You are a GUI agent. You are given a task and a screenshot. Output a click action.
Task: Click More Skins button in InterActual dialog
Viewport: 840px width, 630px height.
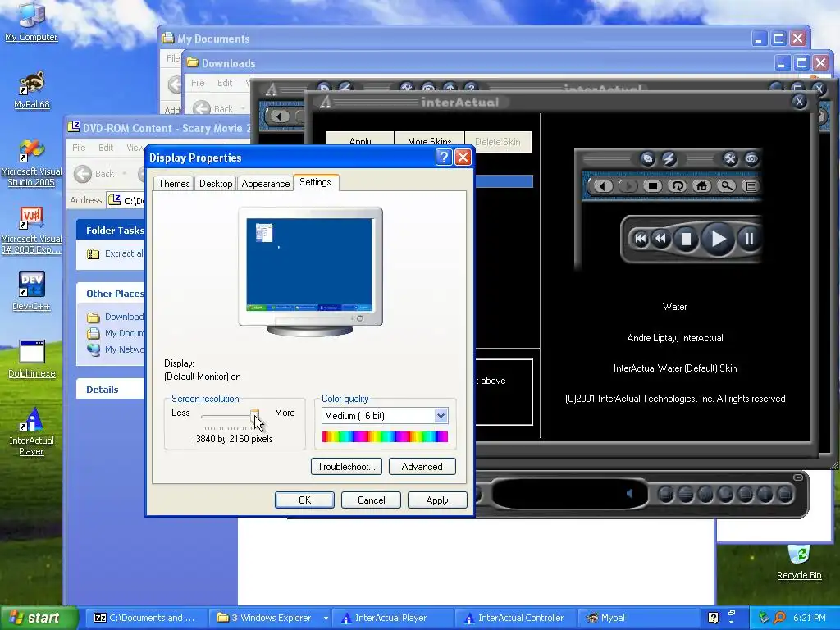(429, 141)
